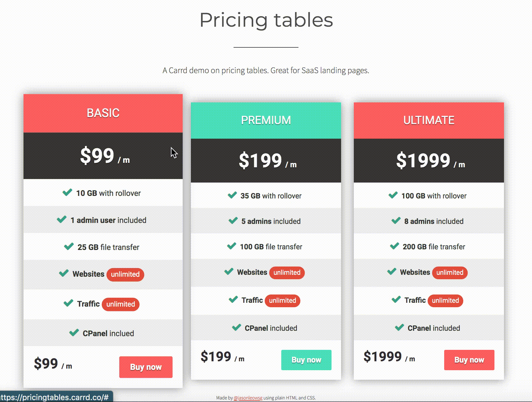Screen dimensions: 532x402
Task: Click the unlimited badge for Basic Websites
Action: tap(125, 274)
